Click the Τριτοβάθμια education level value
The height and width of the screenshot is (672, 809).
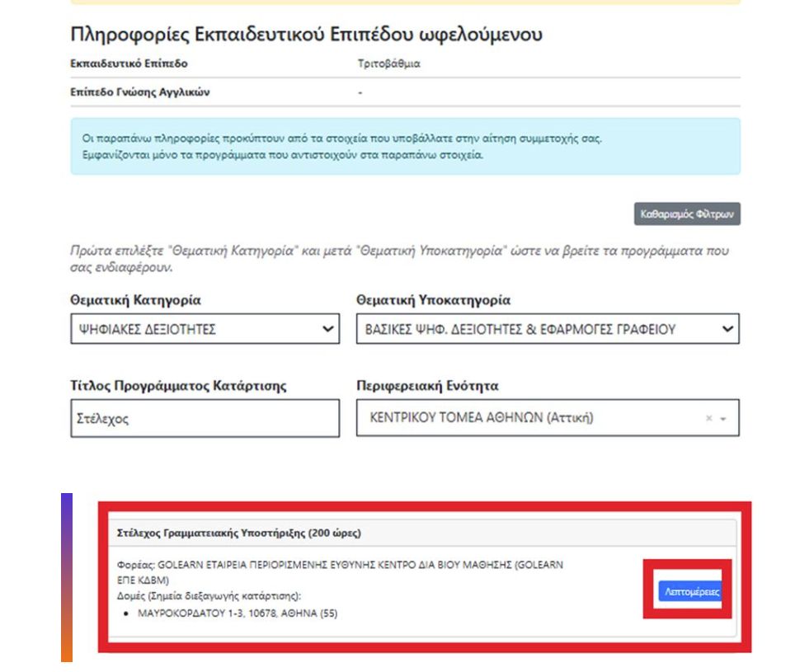pos(389,63)
